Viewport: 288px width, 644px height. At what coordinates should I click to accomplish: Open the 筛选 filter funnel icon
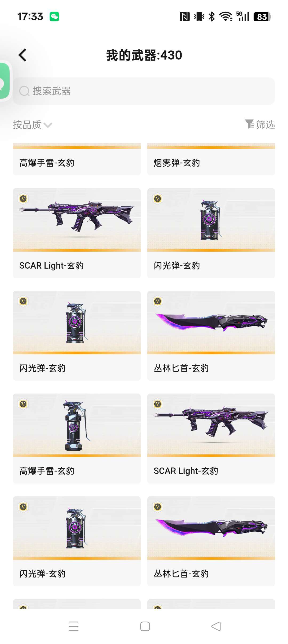click(x=250, y=124)
